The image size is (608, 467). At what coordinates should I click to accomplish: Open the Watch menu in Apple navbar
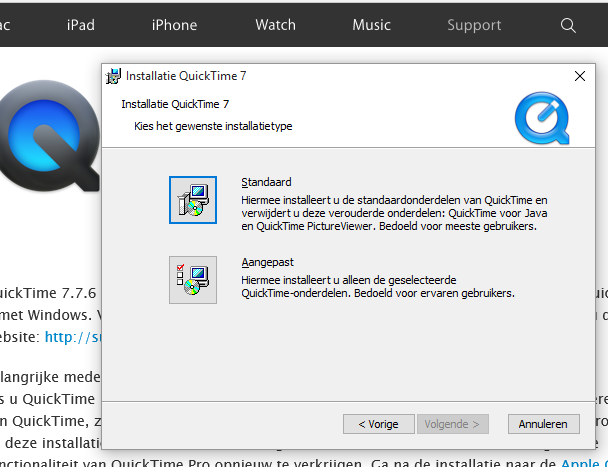click(275, 25)
